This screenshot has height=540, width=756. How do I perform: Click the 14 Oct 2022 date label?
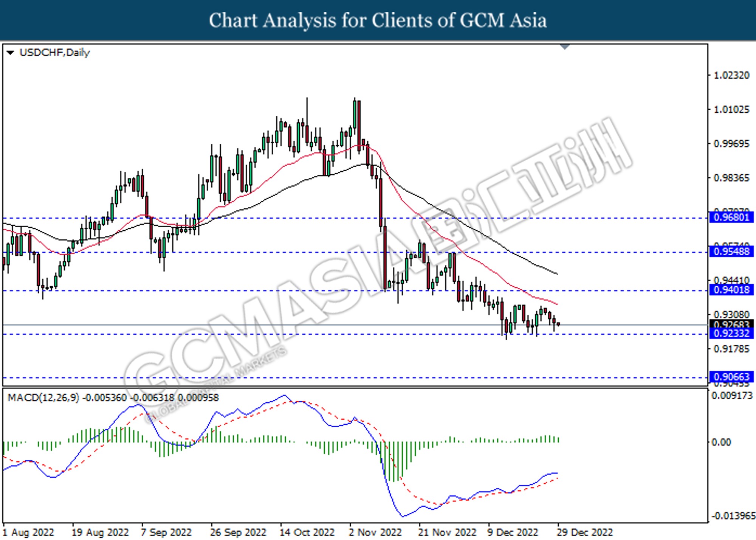pyautogui.click(x=307, y=532)
